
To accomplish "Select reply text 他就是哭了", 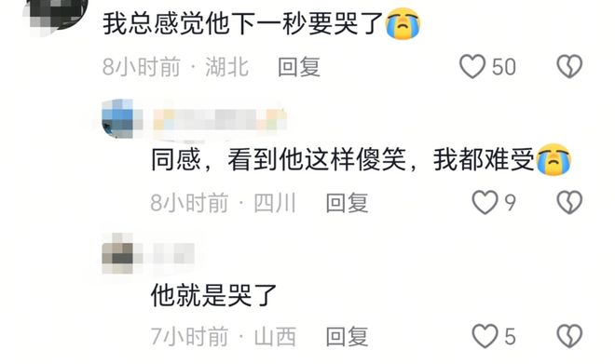I will (x=214, y=295).
